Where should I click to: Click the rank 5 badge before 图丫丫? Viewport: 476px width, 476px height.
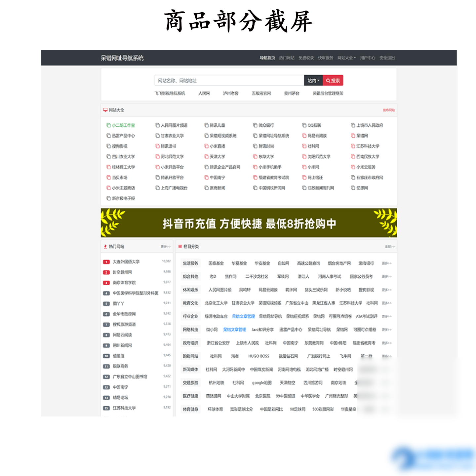click(106, 303)
